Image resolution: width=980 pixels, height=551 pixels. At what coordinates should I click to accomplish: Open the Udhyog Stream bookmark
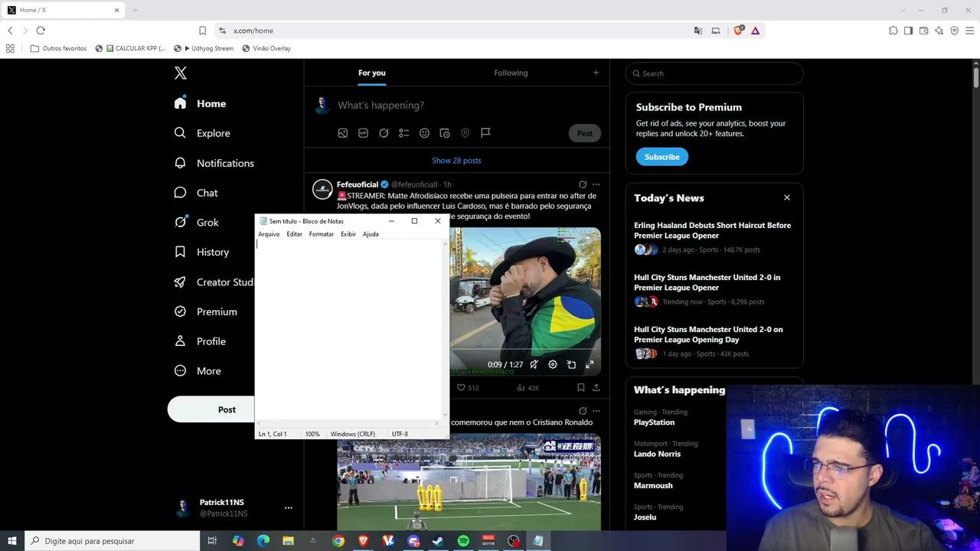tap(204, 48)
